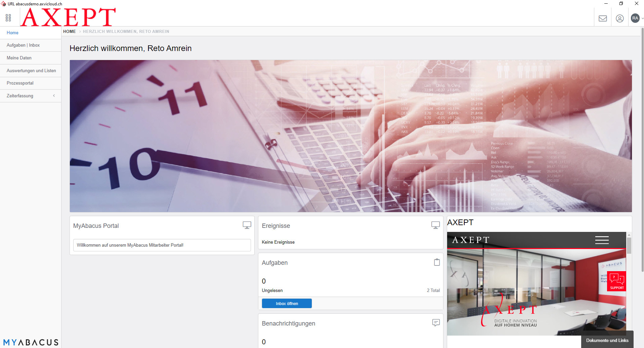
Task: Click 'Herzlich willkommen, Reto Amrein' heading
Action: click(x=131, y=48)
